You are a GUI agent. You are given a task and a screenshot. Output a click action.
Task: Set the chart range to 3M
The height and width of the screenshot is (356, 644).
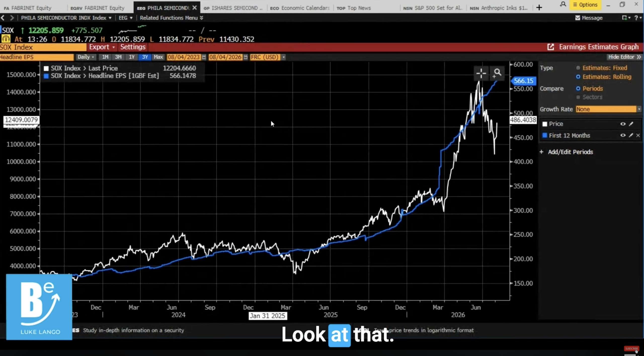click(118, 57)
